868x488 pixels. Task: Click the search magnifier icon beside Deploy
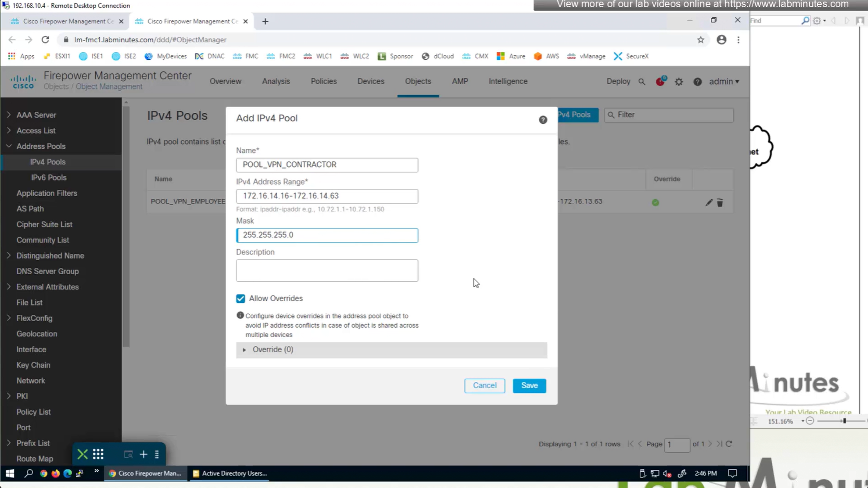642,82
